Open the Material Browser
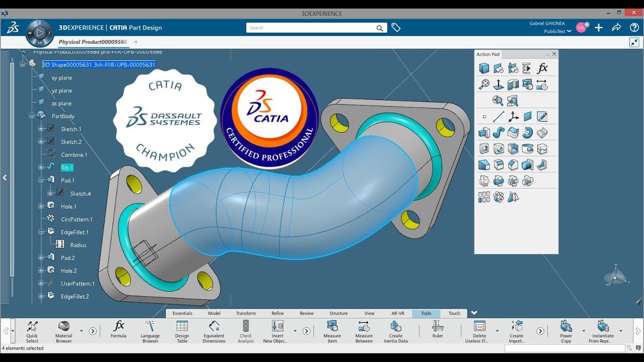This screenshot has height=362, width=644. pyautogui.click(x=64, y=332)
